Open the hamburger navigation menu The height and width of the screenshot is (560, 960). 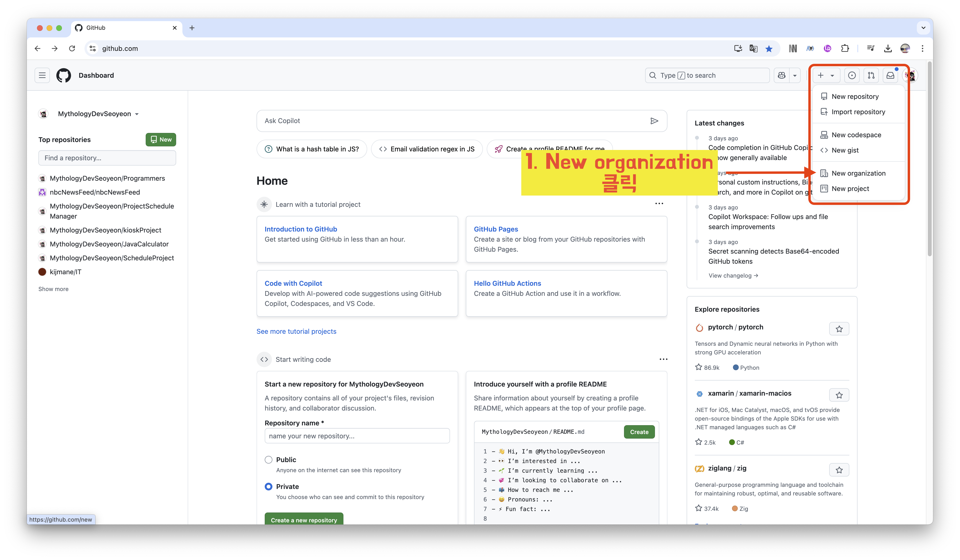(42, 75)
